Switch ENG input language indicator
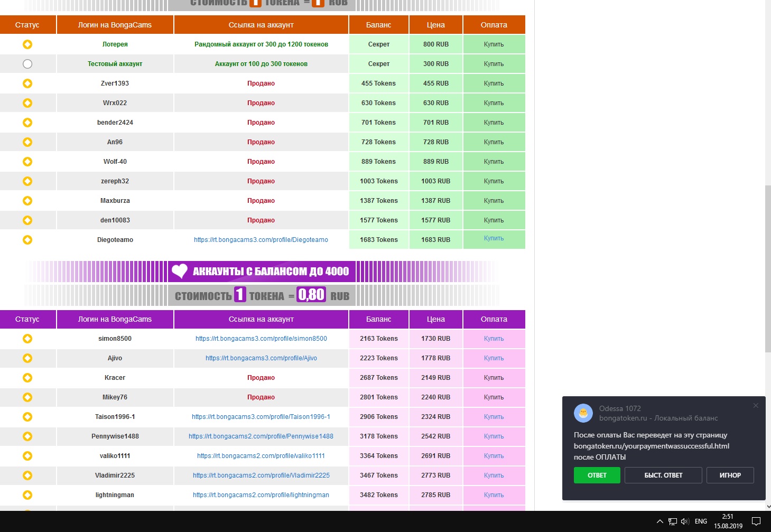Viewport: 771px width, 532px height. 701,521
